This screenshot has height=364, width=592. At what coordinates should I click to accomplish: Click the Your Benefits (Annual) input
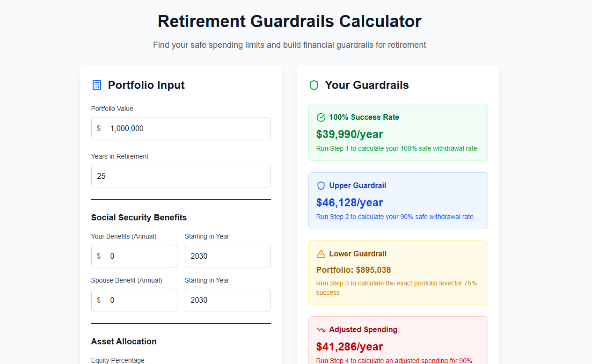click(x=134, y=256)
